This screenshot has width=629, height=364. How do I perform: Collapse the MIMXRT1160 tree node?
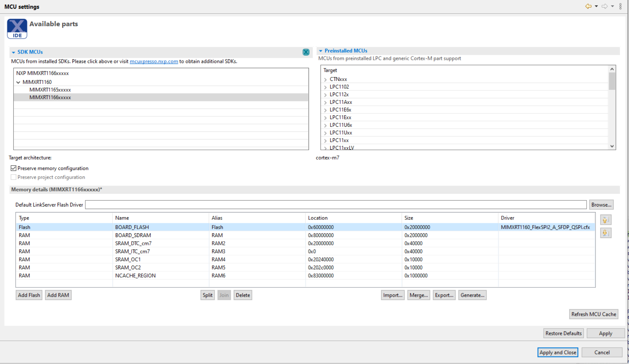tap(18, 82)
